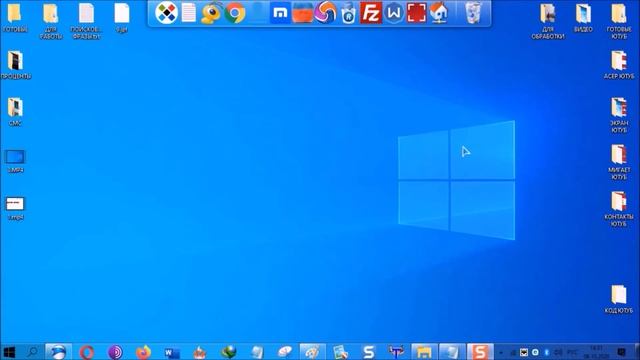
Task: Open the Recycle Bin in the dock
Action: 473,13
